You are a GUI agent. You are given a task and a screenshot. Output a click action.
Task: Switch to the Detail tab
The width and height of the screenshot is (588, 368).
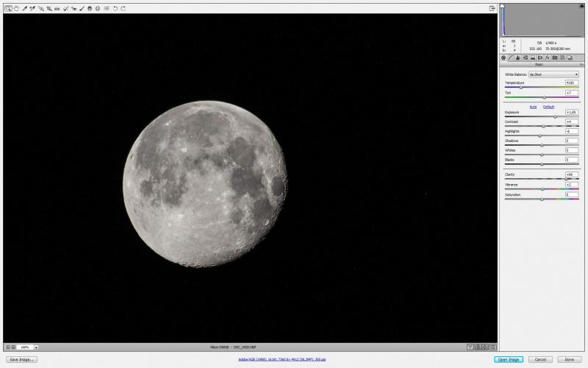518,58
